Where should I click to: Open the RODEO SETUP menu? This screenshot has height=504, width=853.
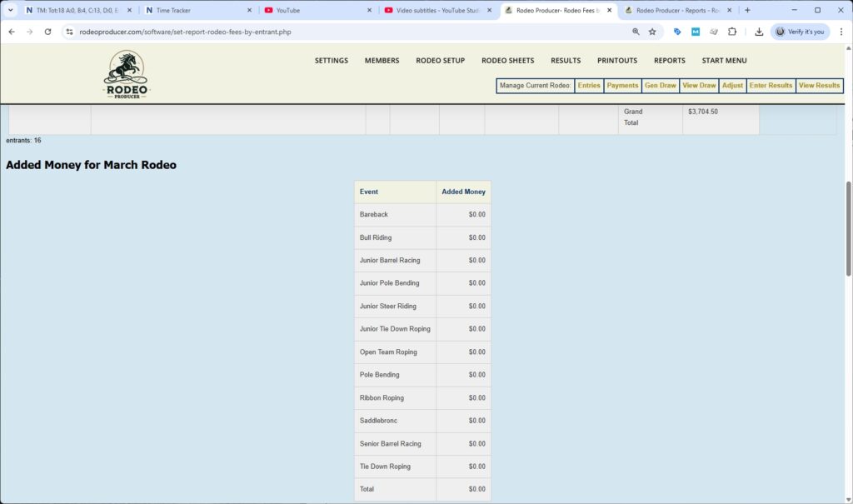point(440,60)
